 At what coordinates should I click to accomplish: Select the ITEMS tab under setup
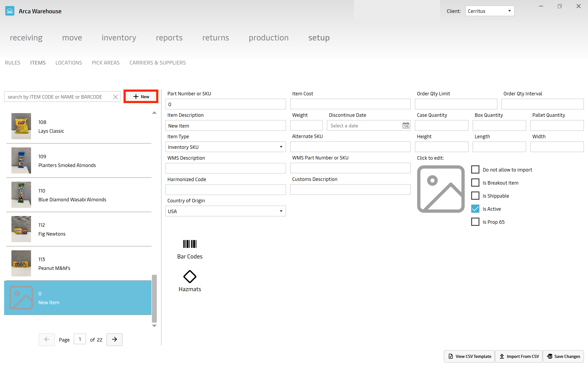click(38, 62)
